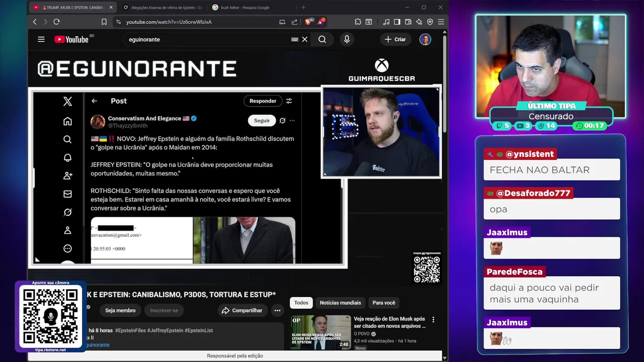Click the X logo in the video sidebar
644x362 pixels.
(67, 102)
